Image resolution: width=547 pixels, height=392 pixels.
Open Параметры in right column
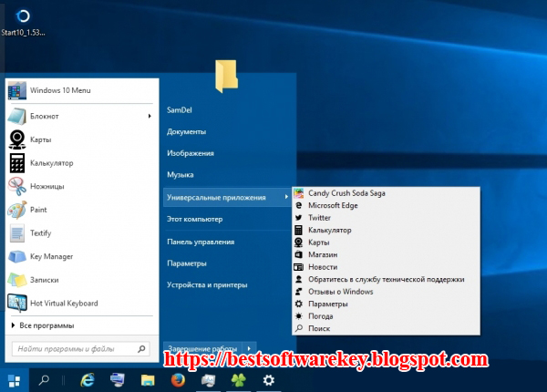coord(187,263)
